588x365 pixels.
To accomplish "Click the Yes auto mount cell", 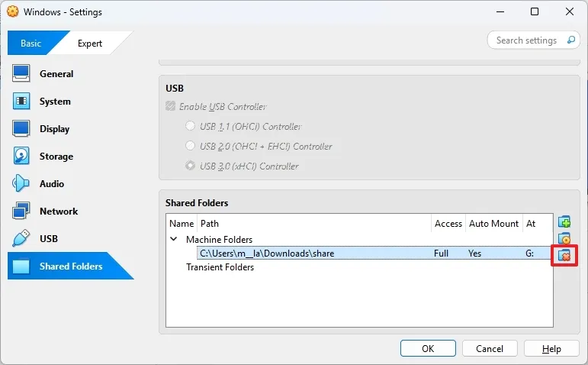I will 474,253.
